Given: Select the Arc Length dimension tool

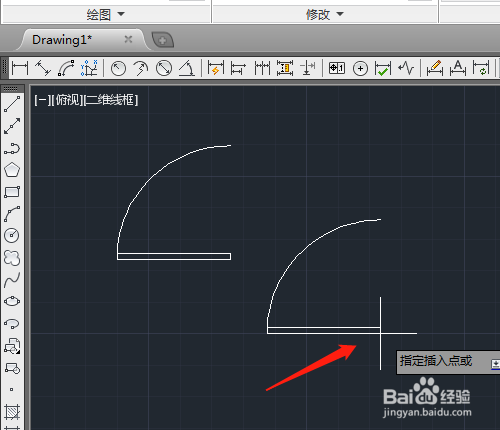Looking at the screenshot, I should [x=66, y=68].
